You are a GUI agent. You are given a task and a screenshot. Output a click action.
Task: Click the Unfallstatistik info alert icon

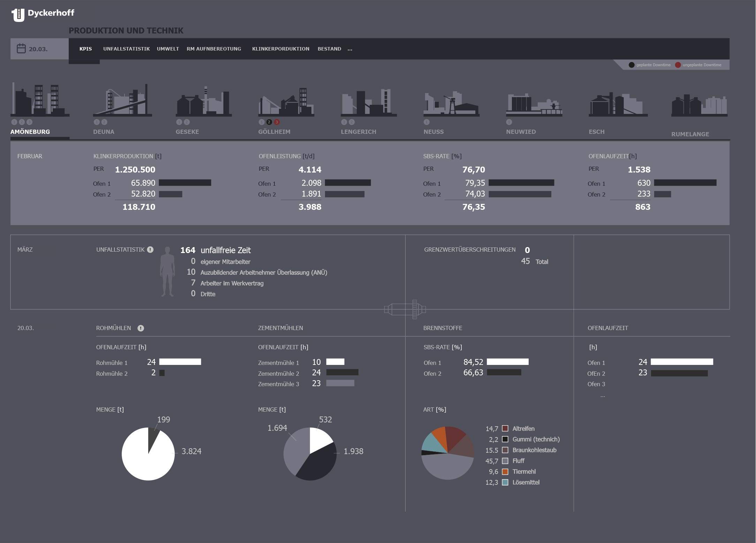(150, 250)
